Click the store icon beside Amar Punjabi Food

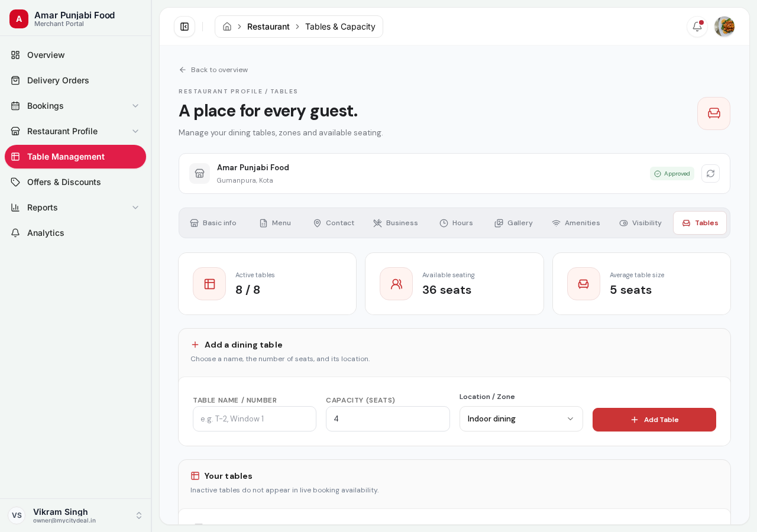(199, 174)
